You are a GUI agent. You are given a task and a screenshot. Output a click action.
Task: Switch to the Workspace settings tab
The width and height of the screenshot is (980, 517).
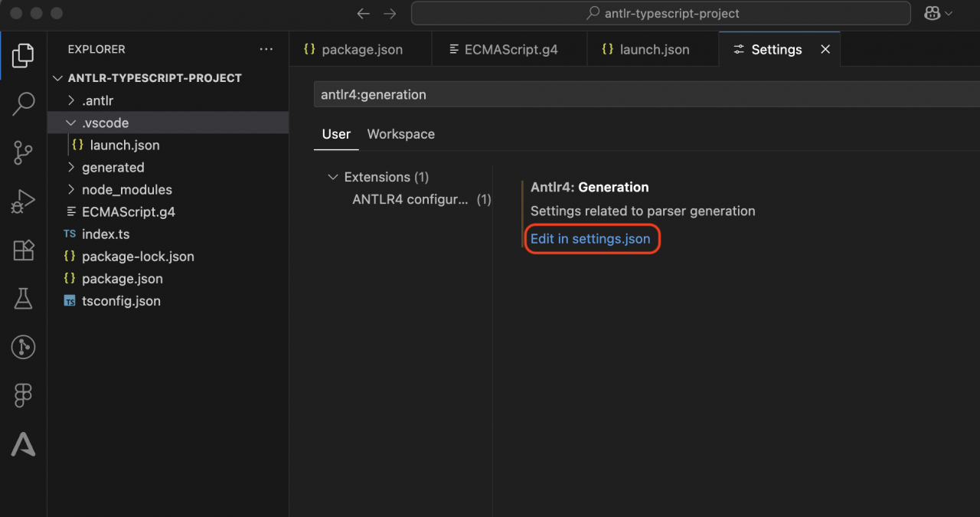[400, 134]
